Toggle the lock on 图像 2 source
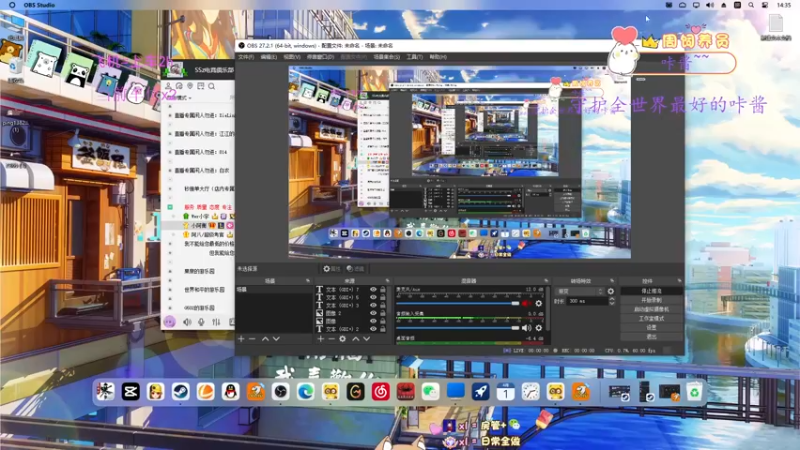Viewport: 800px width, 450px height. pyautogui.click(x=383, y=313)
